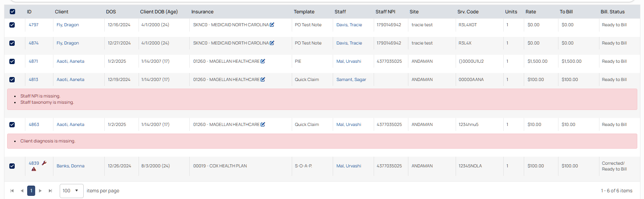Image resolution: width=644 pixels, height=199 pixels.
Task: Click Magellan Healthcare insurance on row 4871
Action: [x=226, y=61]
